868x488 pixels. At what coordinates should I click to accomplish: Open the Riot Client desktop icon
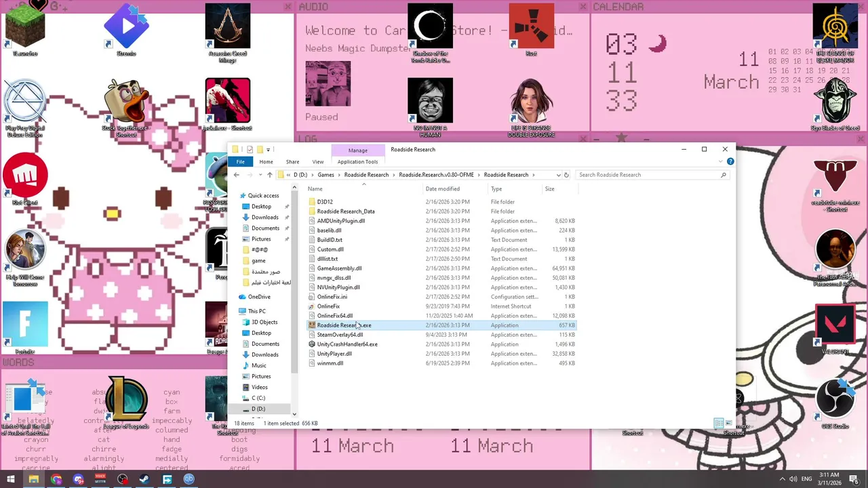pyautogui.click(x=25, y=180)
